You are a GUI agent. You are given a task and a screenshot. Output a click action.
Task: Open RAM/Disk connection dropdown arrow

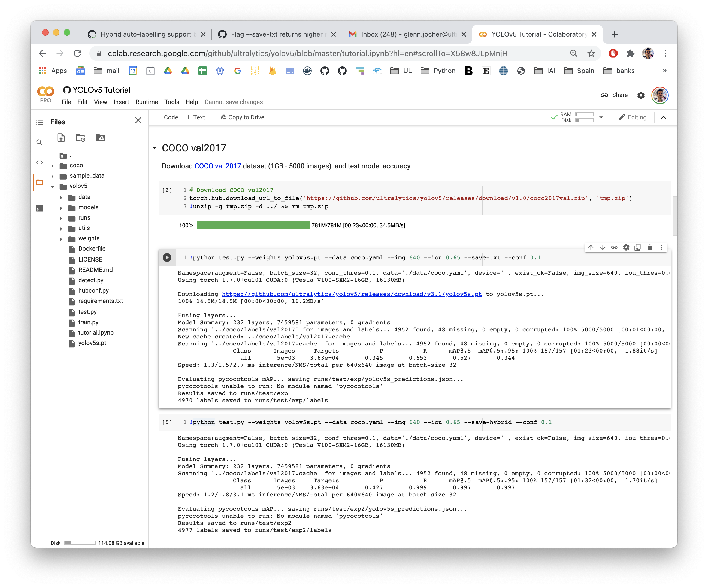601,117
